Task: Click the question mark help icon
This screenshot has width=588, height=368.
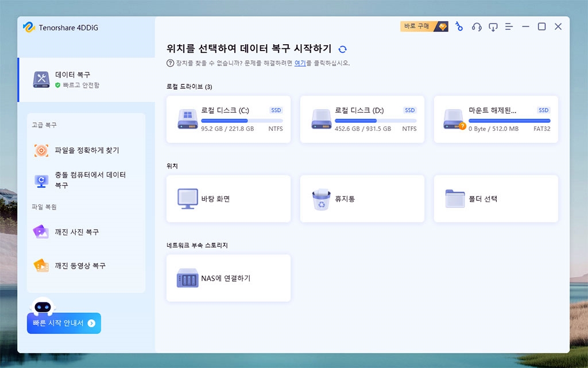Action: [170, 63]
